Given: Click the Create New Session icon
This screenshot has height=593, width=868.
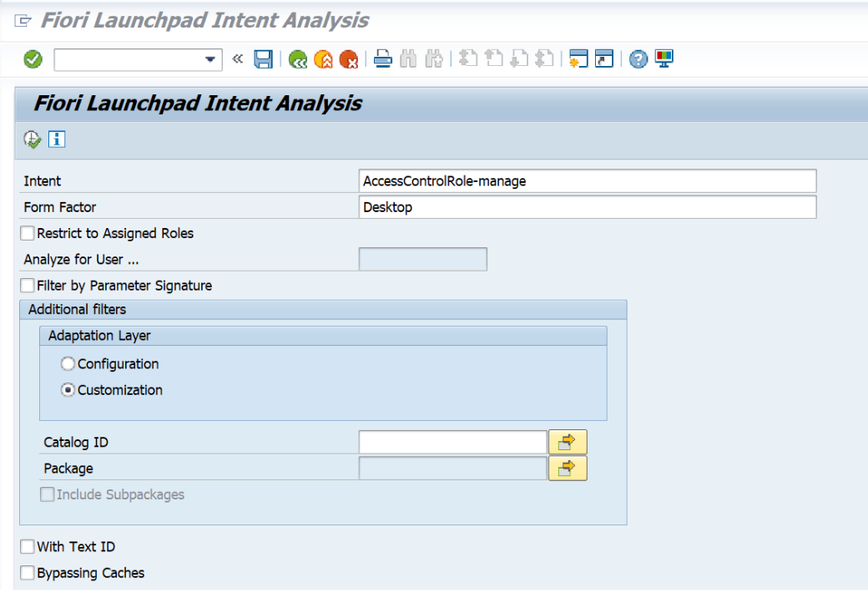Looking at the screenshot, I should 578,58.
